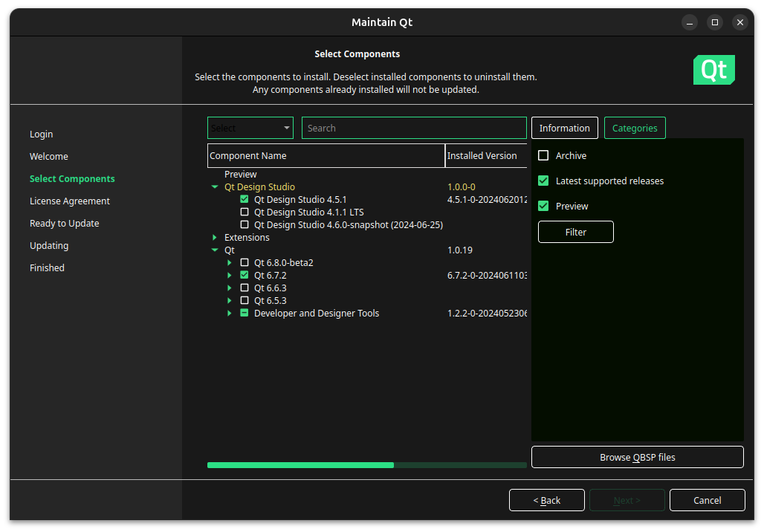This screenshot has width=764, height=532.
Task: Sort by Component Name header
Action: pos(326,155)
